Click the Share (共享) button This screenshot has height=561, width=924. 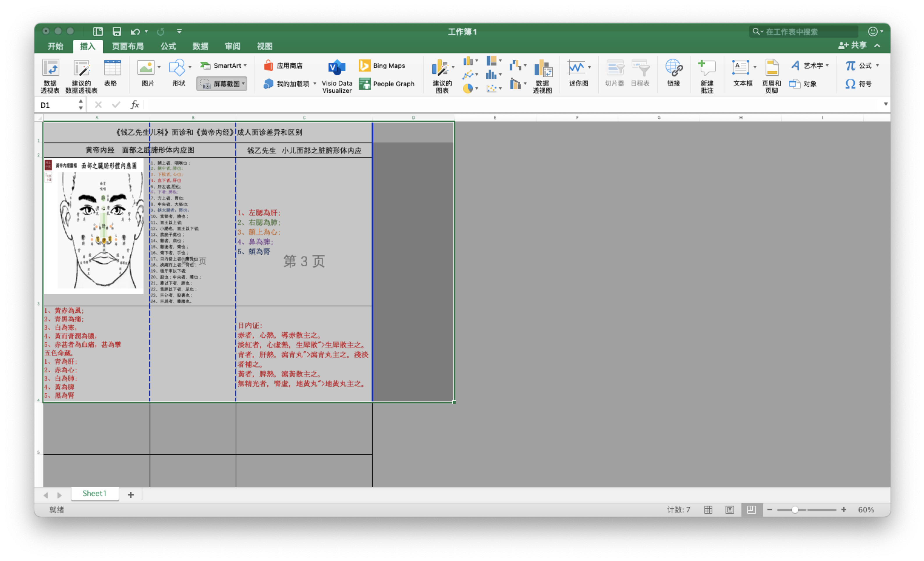click(852, 46)
